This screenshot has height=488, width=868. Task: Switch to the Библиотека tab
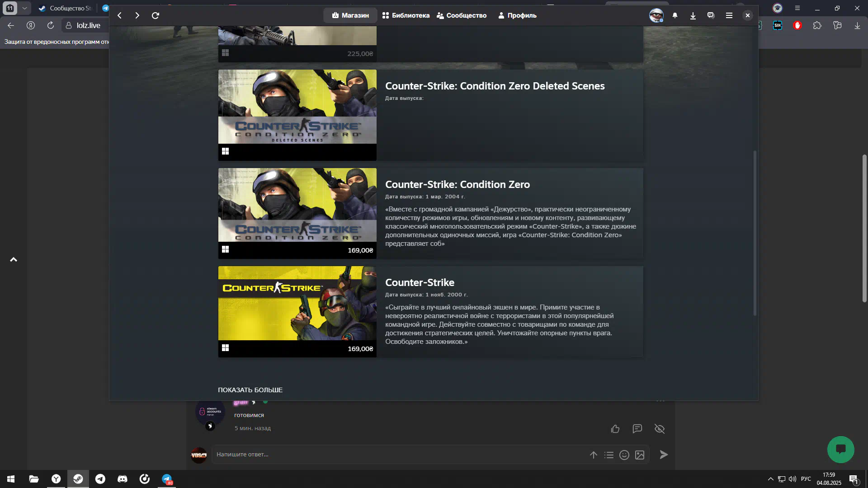406,15
